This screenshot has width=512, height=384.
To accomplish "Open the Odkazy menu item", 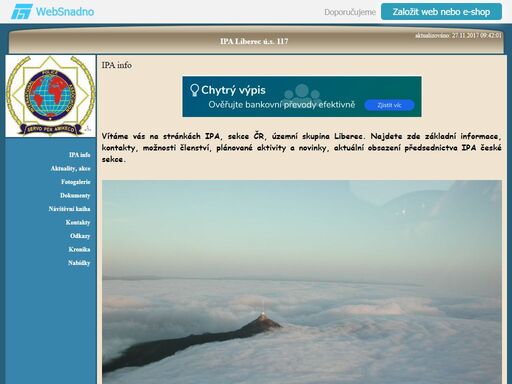I will (80, 236).
